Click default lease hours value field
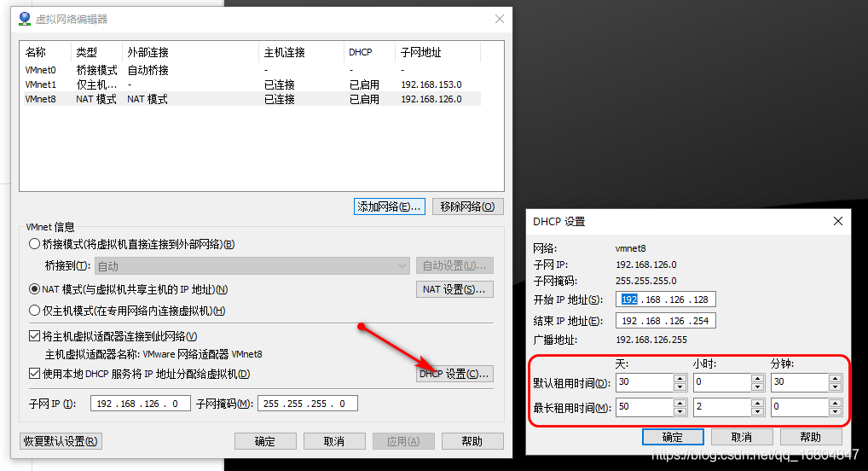The width and height of the screenshot is (868, 471). pyautogui.click(x=722, y=382)
